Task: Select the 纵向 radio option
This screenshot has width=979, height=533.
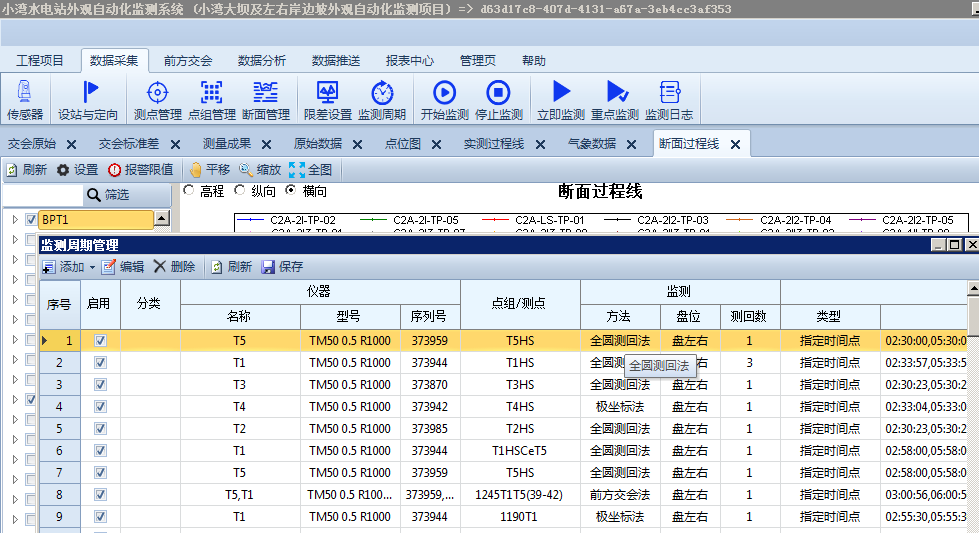Action: (240, 190)
